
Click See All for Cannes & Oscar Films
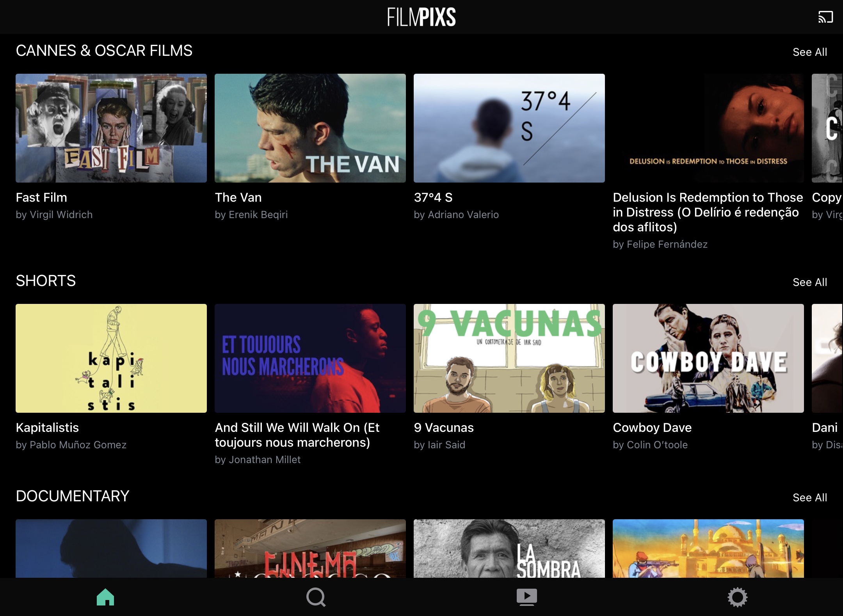pyautogui.click(x=810, y=51)
